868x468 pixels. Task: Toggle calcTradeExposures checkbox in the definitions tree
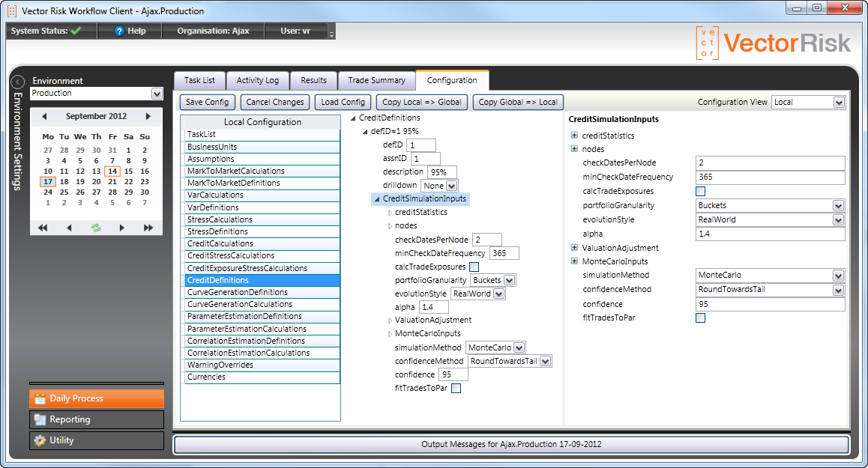[474, 267]
